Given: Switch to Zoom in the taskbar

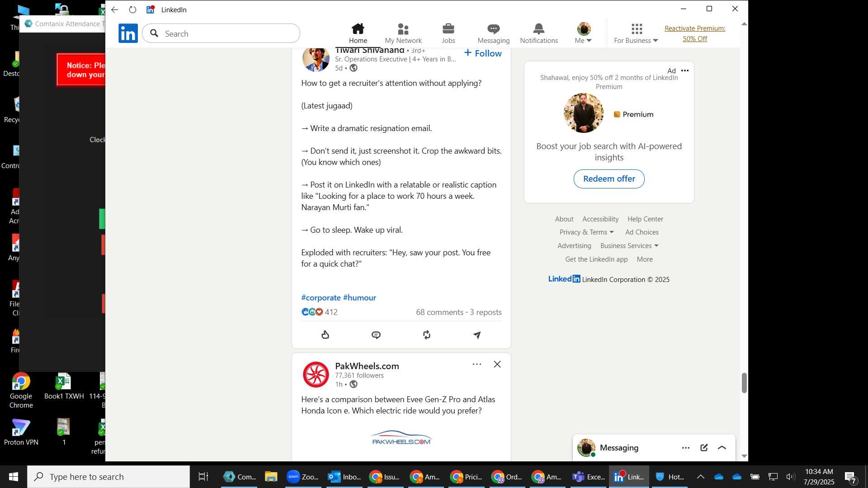Looking at the screenshot, I should coord(303,477).
